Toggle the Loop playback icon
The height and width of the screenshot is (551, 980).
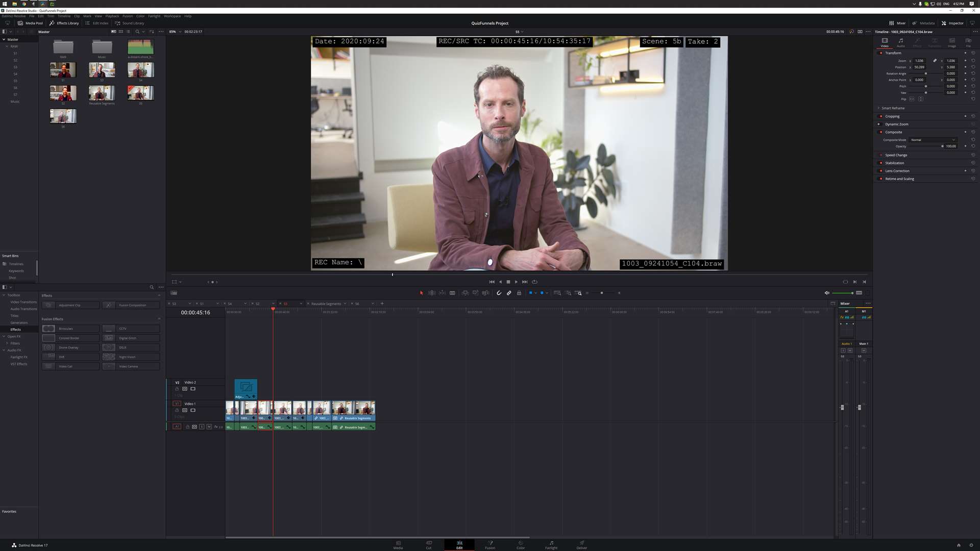[x=534, y=282]
